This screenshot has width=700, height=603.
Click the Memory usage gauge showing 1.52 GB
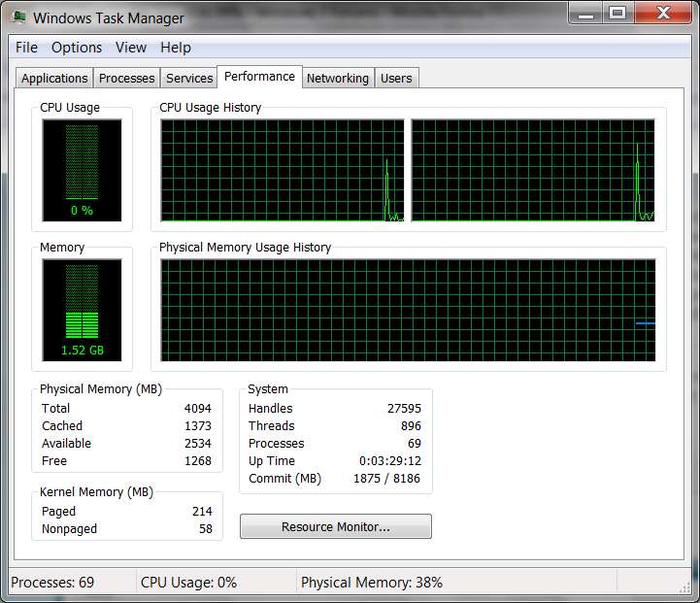[x=83, y=310]
